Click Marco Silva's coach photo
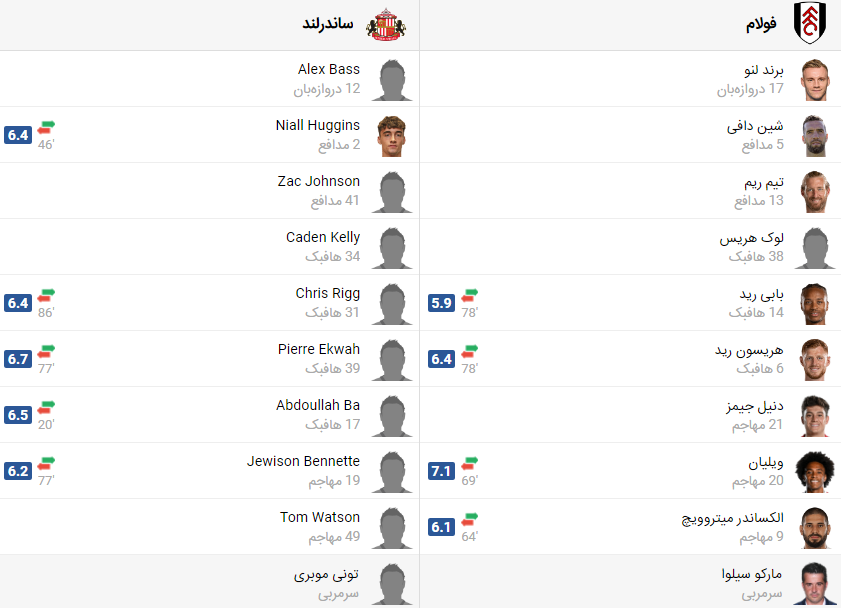Screen dimensions: 841x608 815,583
